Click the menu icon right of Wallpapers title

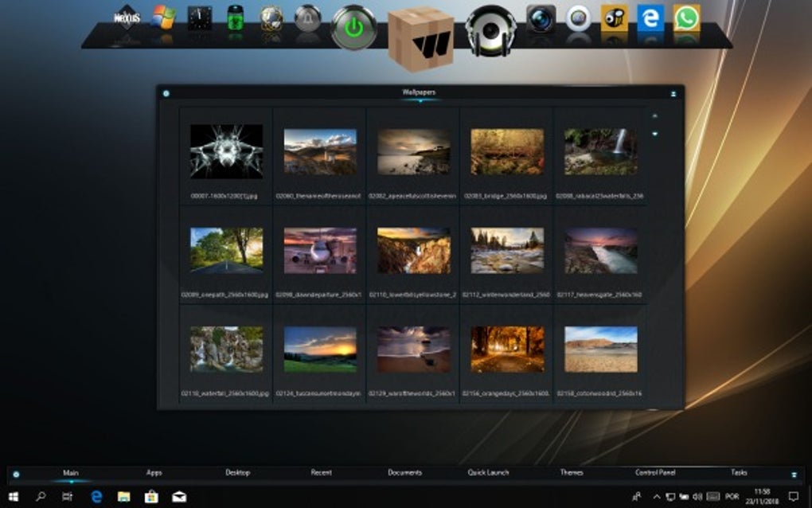coord(673,94)
